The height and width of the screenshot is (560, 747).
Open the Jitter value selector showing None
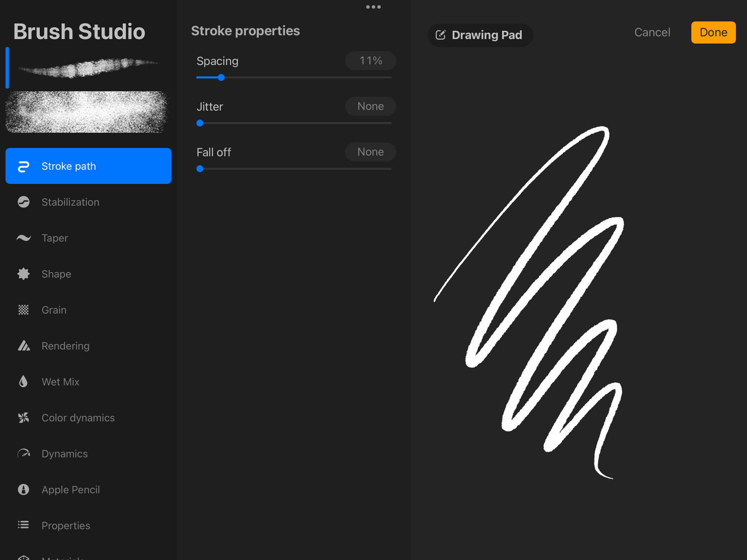click(371, 106)
